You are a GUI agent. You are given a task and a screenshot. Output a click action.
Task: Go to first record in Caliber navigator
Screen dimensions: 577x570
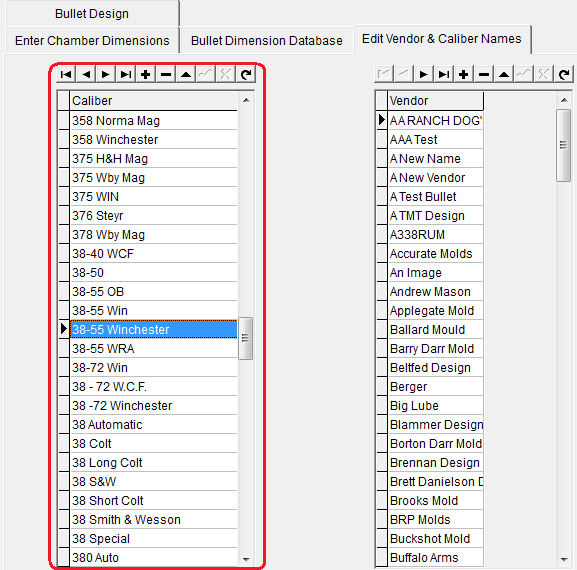(66, 74)
